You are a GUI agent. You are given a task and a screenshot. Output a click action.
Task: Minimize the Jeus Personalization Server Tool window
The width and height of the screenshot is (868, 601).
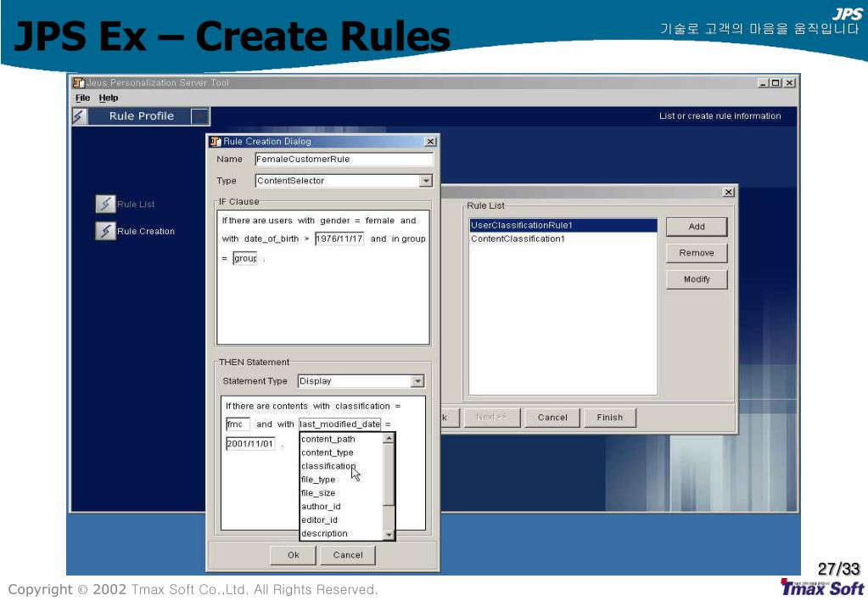click(764, 82)
